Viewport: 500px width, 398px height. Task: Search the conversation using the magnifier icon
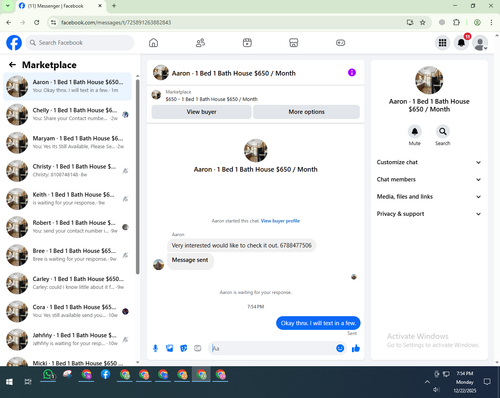tap(443, 131)
